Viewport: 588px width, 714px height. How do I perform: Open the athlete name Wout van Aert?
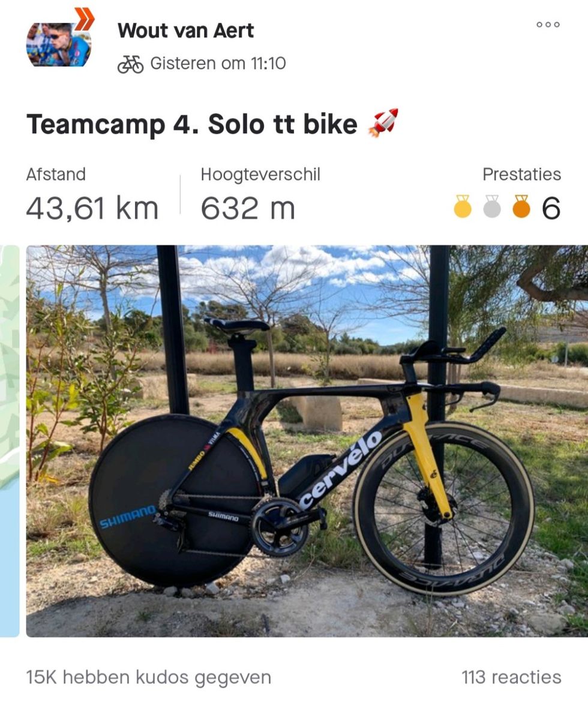click(185, 31)
